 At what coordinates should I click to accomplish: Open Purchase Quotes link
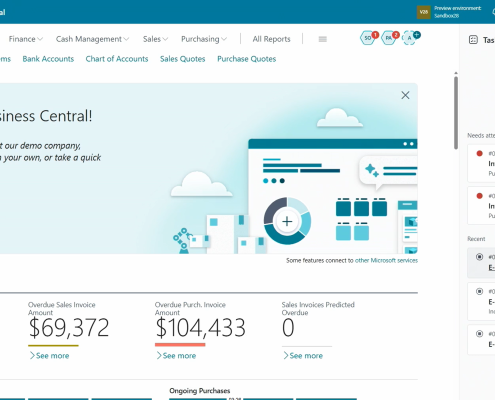tap(247, 59)
